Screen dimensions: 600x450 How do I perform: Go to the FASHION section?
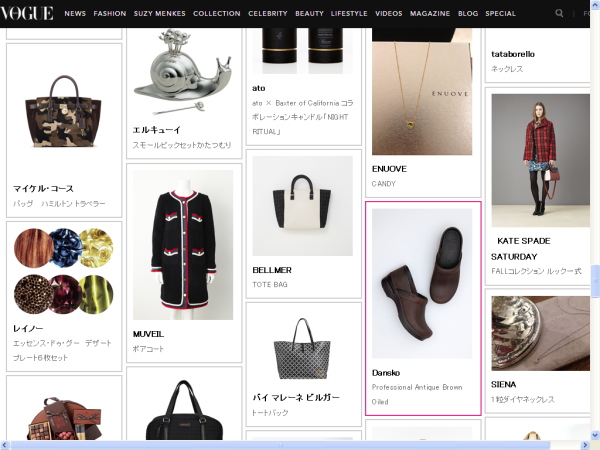110,13
